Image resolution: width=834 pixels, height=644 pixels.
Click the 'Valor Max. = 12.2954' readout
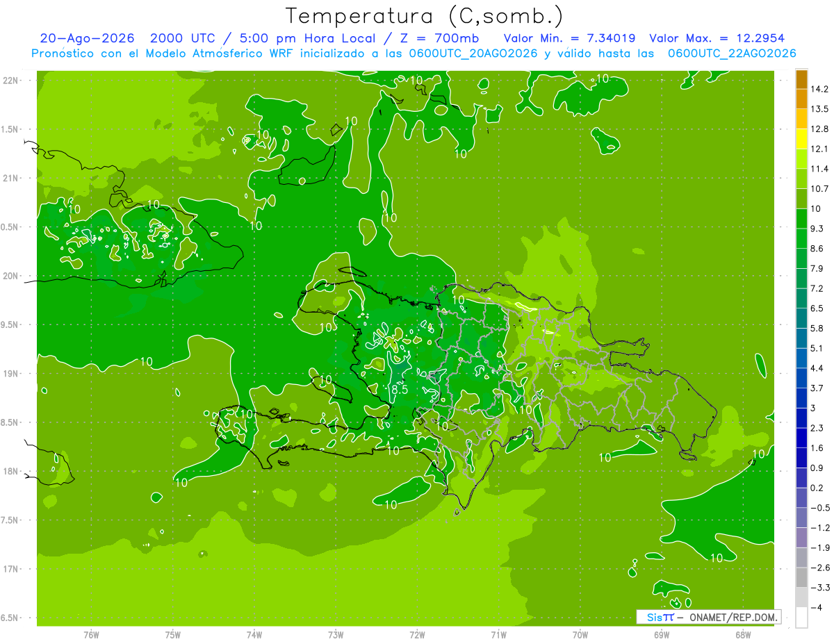coord(717,38)
